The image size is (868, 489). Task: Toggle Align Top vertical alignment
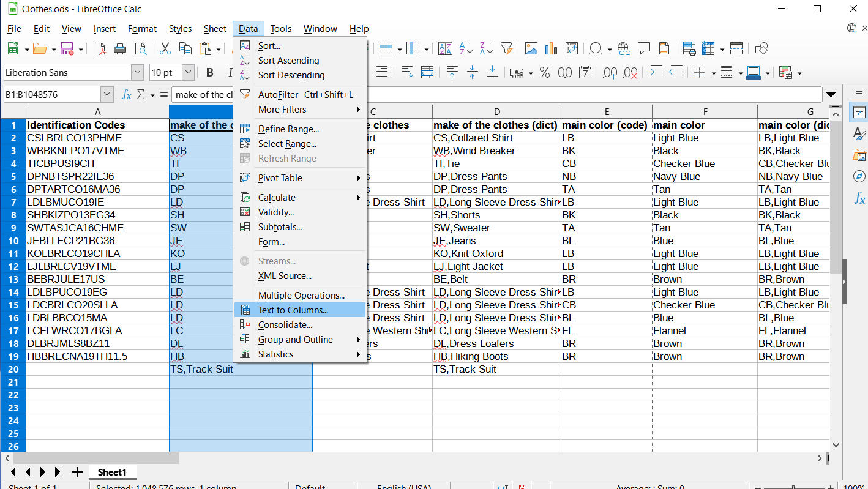click(452, 73)
